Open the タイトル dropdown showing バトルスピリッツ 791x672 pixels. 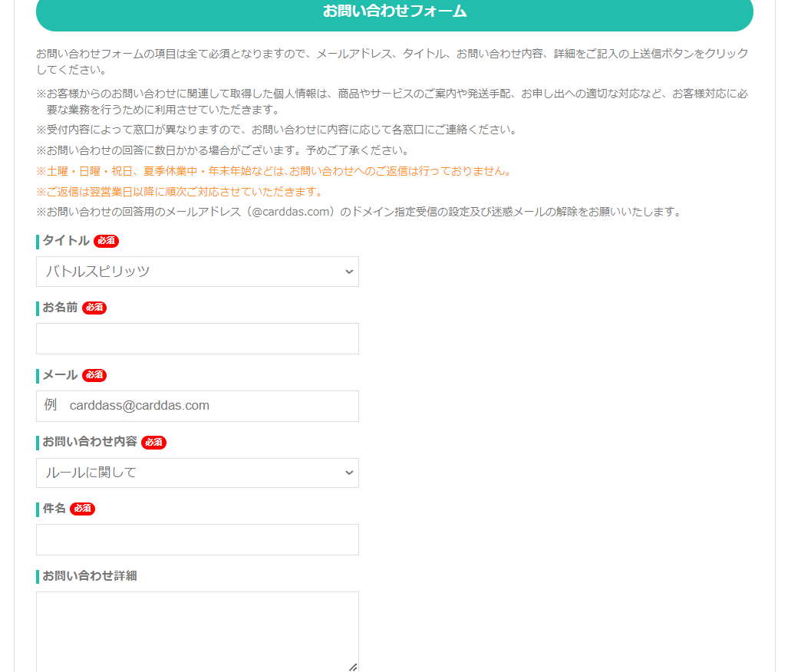(x=197, y=272)
